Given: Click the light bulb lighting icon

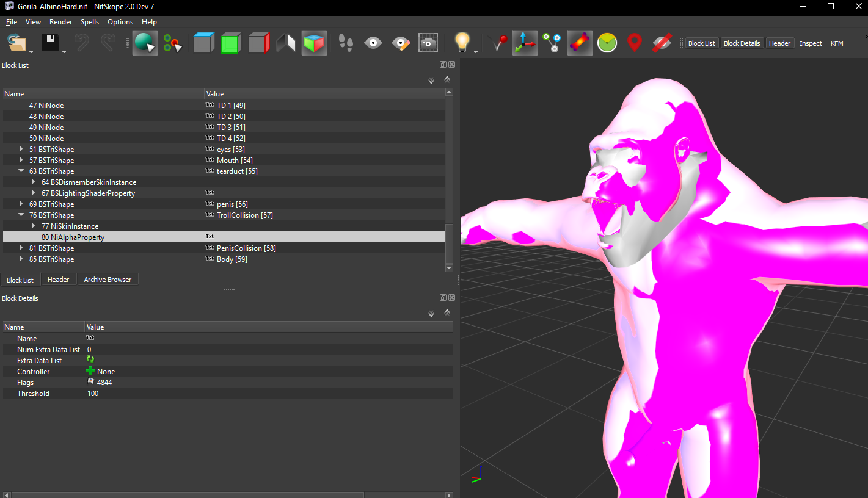Looking at the screenshot, I should click(x=462, y=43).
